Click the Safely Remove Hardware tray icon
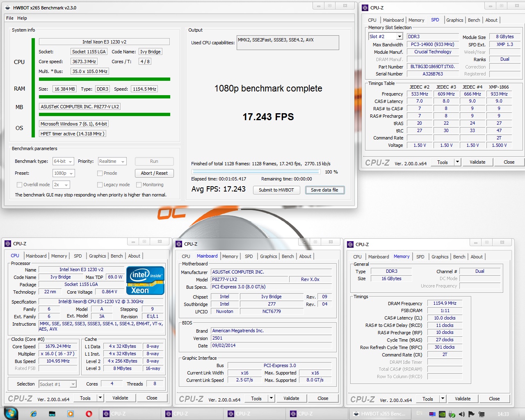The image size is (525, 420). tap(452, 414)
